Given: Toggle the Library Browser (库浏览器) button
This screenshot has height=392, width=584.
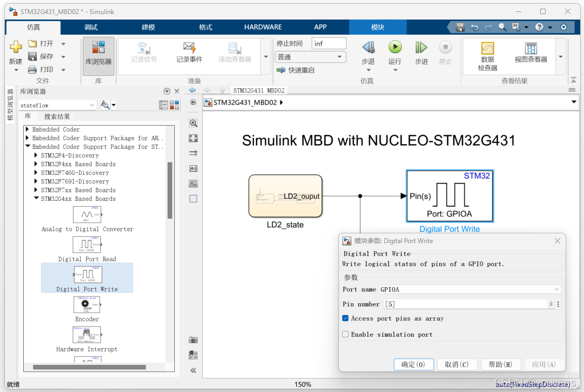Looking at the screenshot, I should (x=99, y=56).
